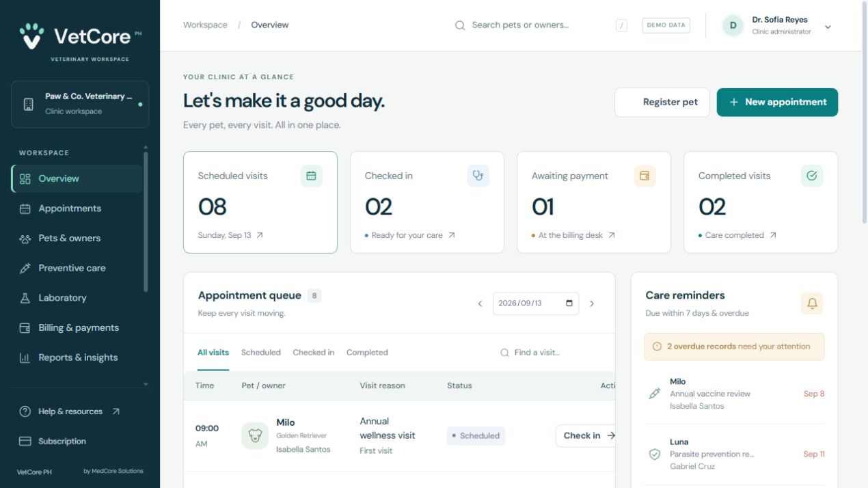Click the Awaiting payment wallet icon
This screenshot has height=488, width=868.
pos(645,176)
